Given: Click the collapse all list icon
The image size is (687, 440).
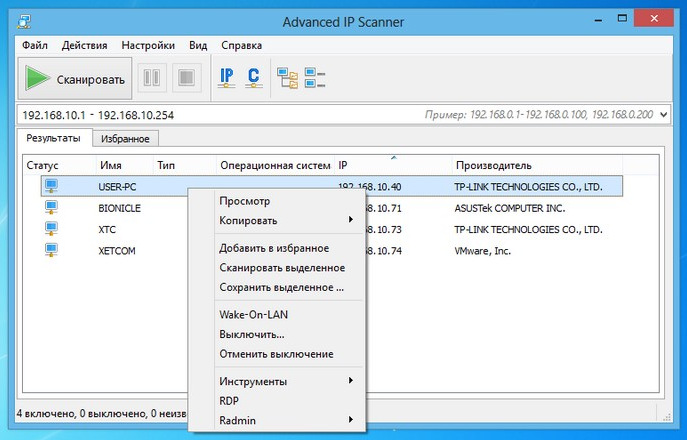Looking at the screenshot, I should [x=315, y=78].
